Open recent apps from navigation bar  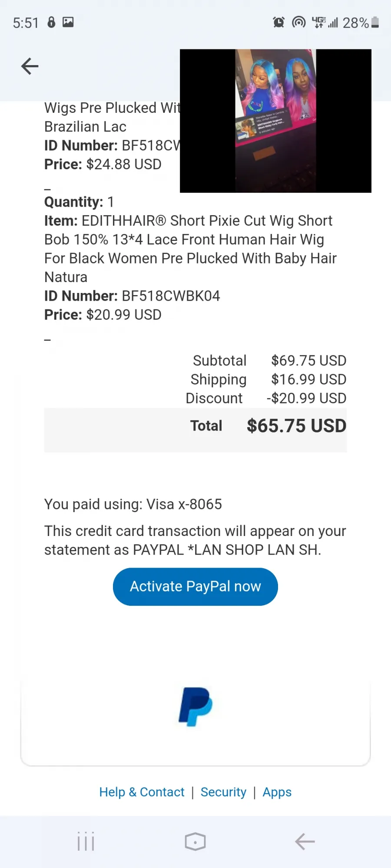[86, 842]
